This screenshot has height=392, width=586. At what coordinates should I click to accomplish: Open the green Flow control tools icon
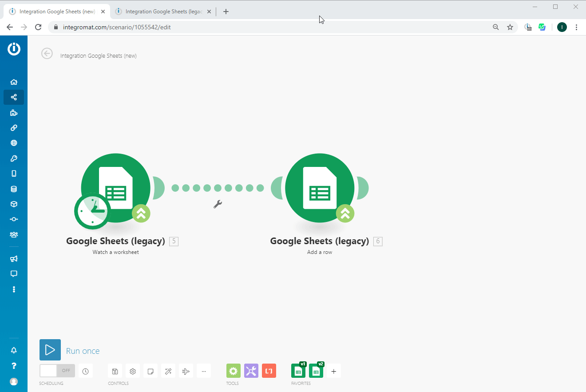234,371
